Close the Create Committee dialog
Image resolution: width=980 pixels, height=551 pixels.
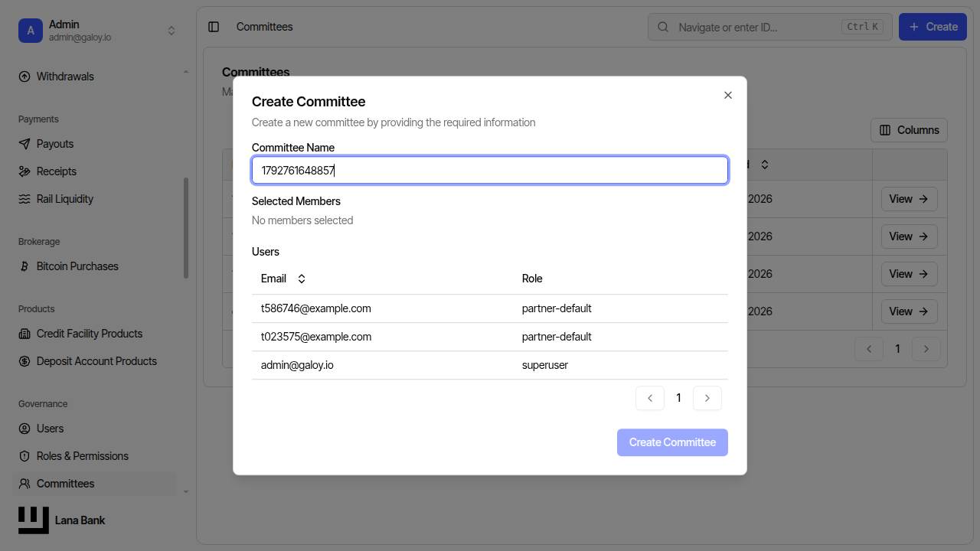pyautogui.click(x=728, y=96)
